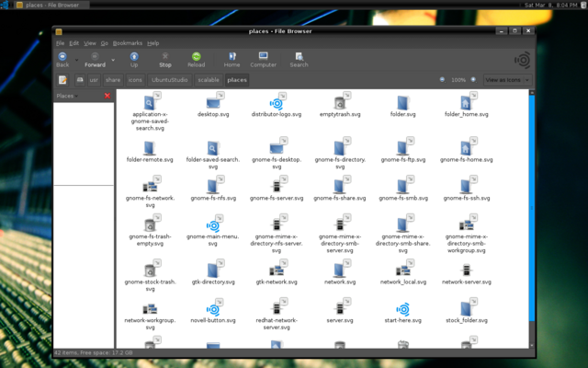Select the places path button
The image size is (588, 368).
(237, 80)
